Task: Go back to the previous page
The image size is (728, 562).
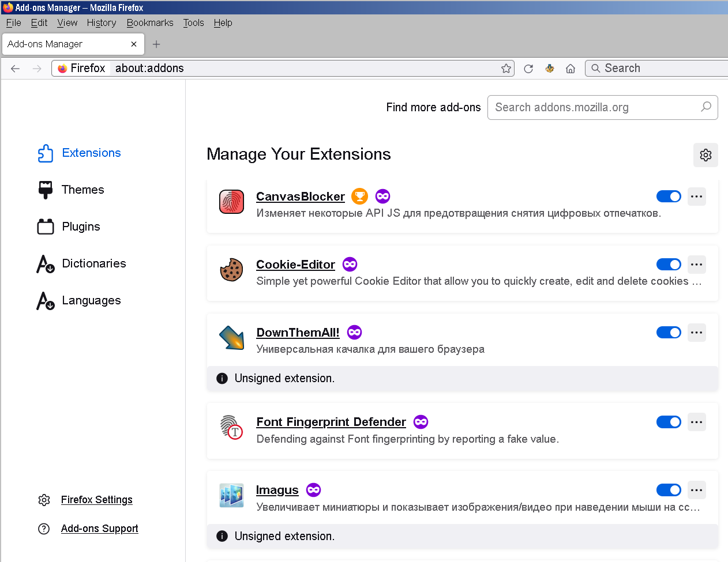Action: [15, 69]
